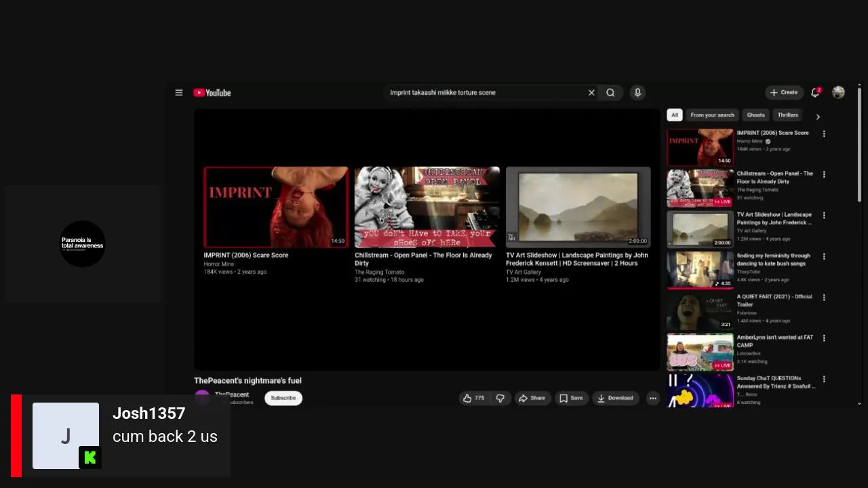Click the Josh1357 username text

coord(149,413)
